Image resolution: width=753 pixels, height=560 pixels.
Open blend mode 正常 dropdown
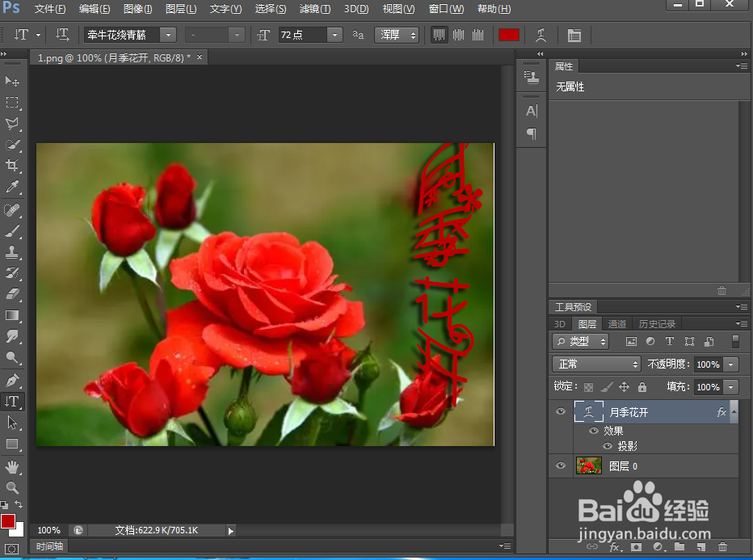tap(596, 364)
